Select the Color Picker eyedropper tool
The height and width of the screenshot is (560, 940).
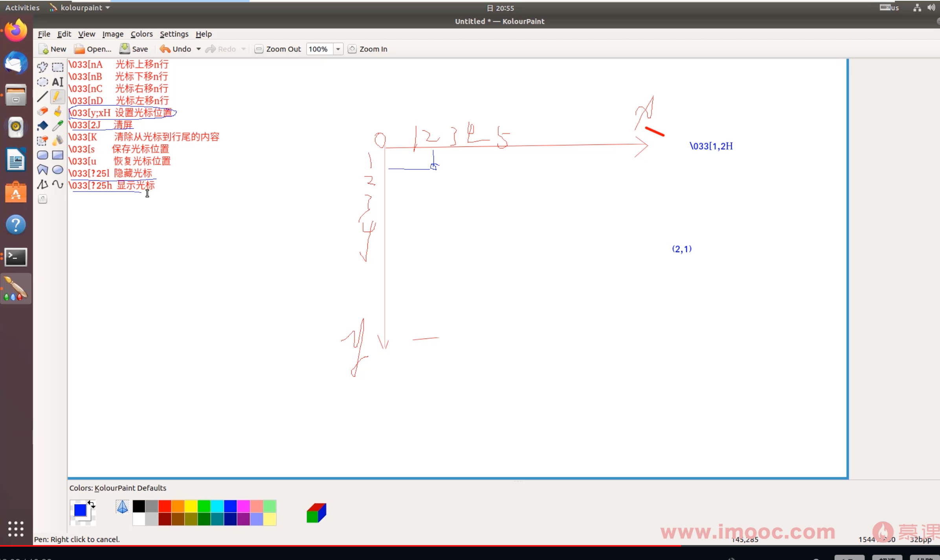pyautogui.click(x=58, y=126)
